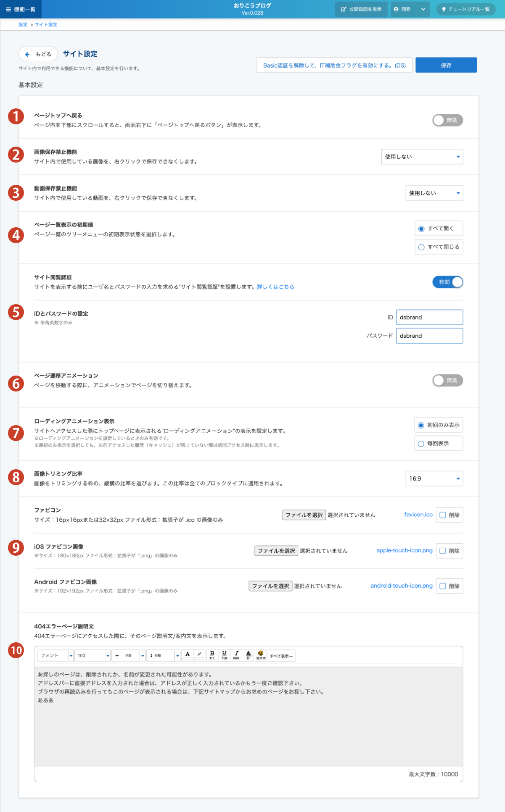This screenshot has height=812, width=505.
Task: Apply italic (斜体) formatting in editor
Action: pyautogui.click(x=236, y=655)
